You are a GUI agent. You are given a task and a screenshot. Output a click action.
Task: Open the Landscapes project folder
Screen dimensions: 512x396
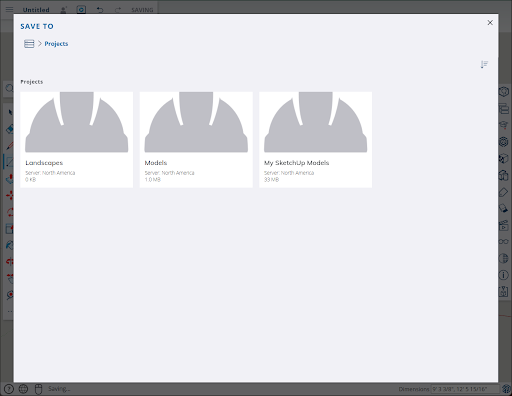tap(77, 140)
